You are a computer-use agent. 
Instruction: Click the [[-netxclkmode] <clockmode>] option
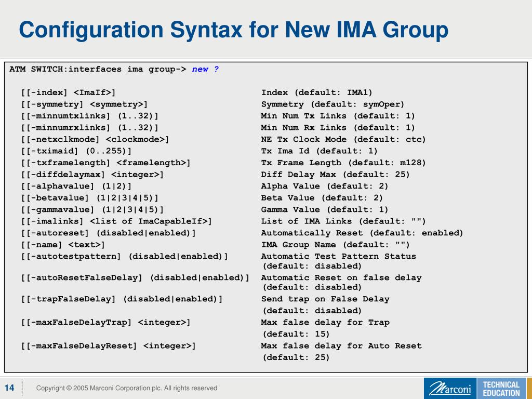(x=95, y=139)
